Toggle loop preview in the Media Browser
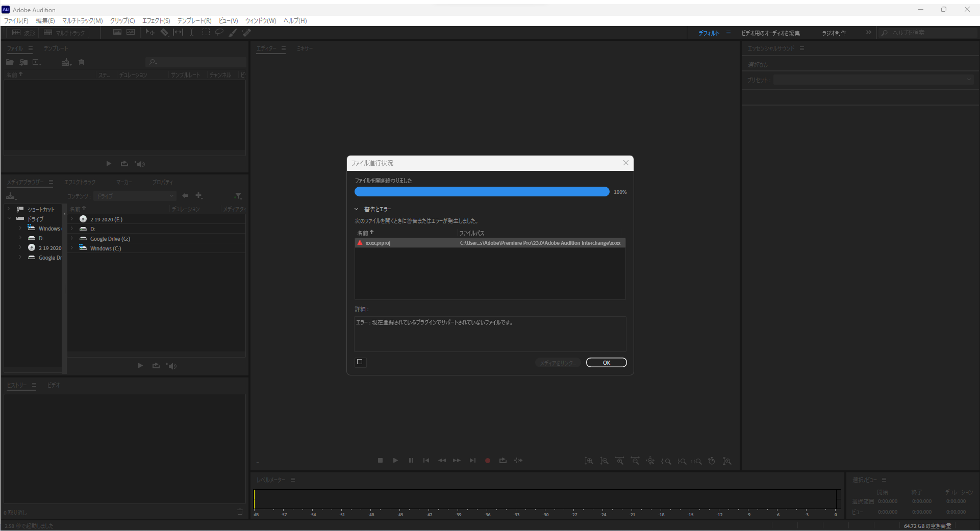 click(x=156, y=366)
